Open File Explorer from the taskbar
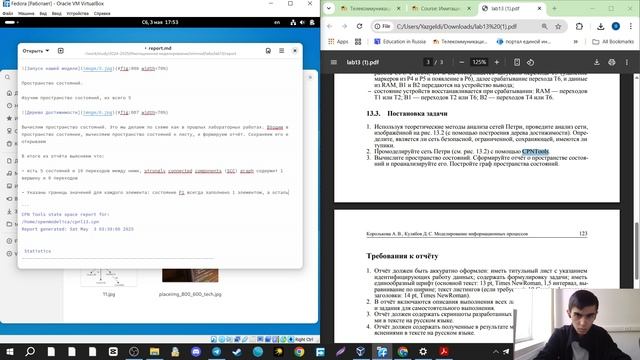Screen dimensions: 640x360 (x=154, y=351)
